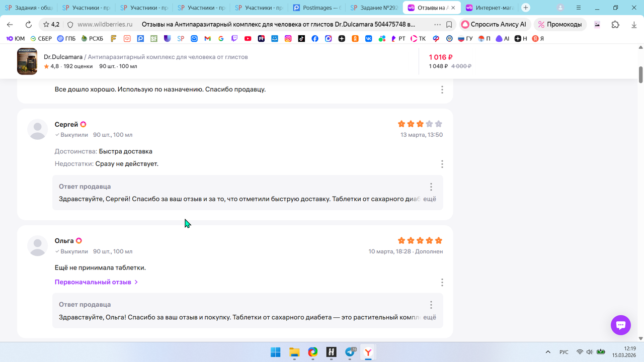Open options menu for Сергей's review
Image resolution: width=644 pixels, height=362 pixels.
[442, 164]
